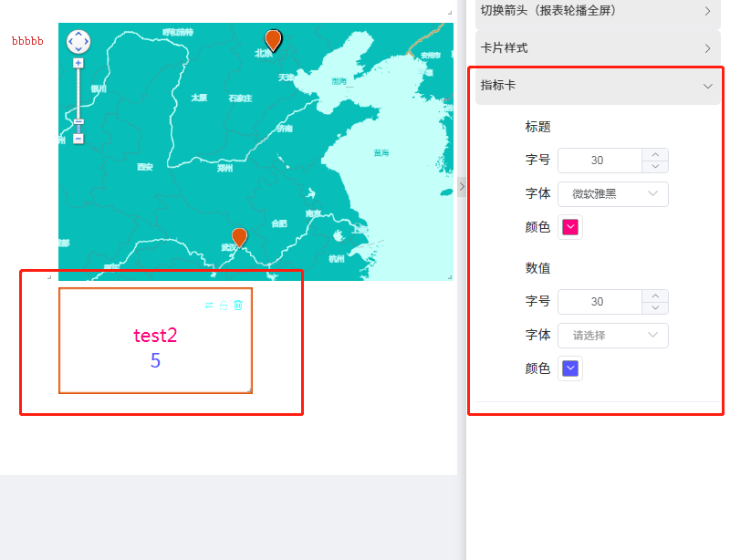
Task: Click the 合肥 label on map
Action: click(279, 223)
